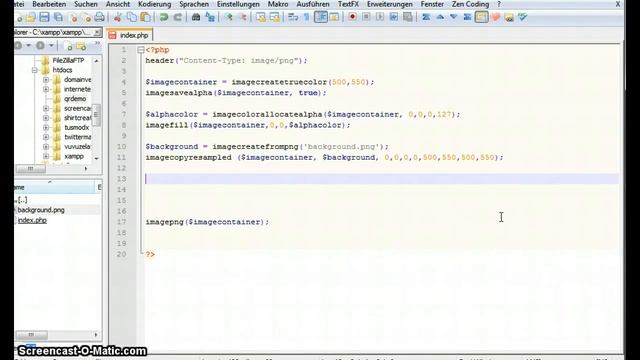Expand the twitterma folder node
This screenshot has height=360, width=640.
46,137
